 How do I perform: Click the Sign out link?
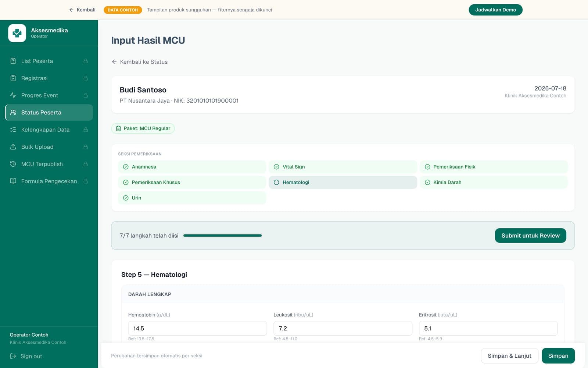click(26, 356)
